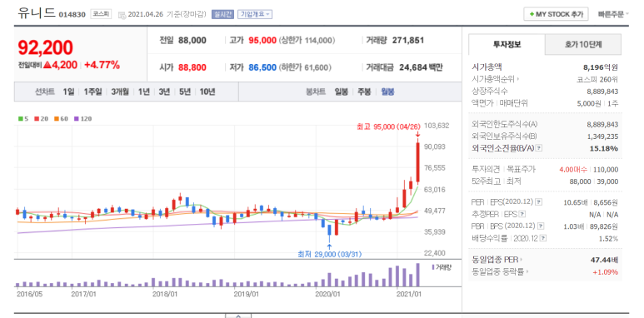The width and height of the screenshot is (644, 318).
Task: Open help icon beside PER EPS(2020.12)
Action: coord(539,202)
